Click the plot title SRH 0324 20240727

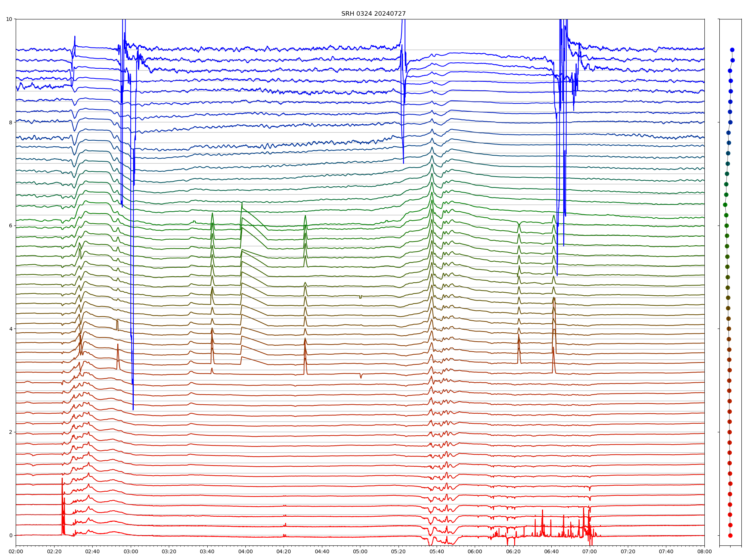click(373, 14)
